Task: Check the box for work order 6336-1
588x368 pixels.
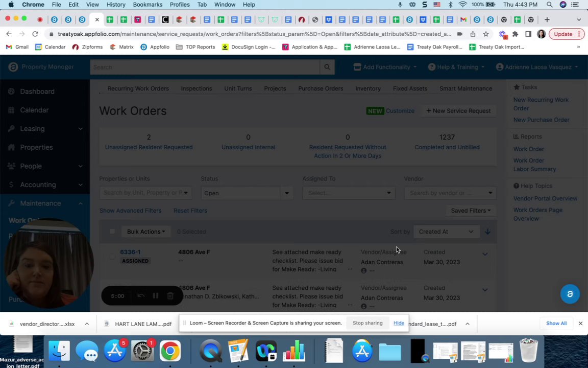Action: click(112, 257)
